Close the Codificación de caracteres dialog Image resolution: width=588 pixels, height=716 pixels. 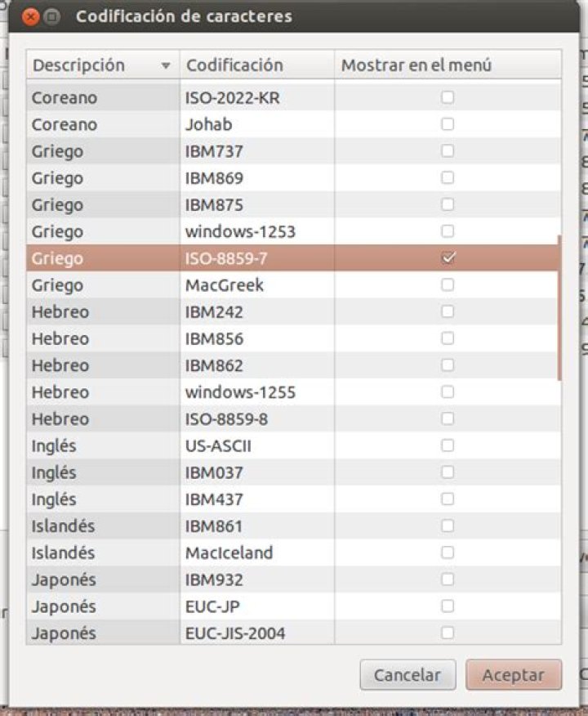pyautogui.click(x=30, y=17)
